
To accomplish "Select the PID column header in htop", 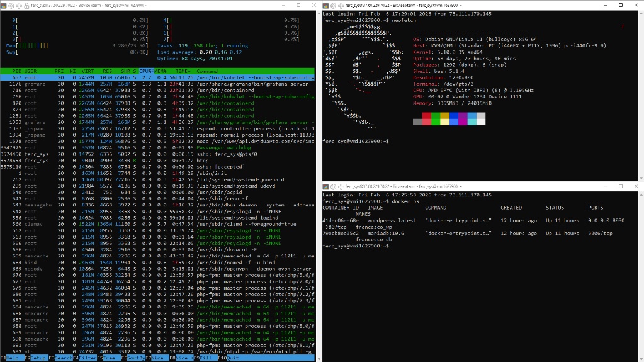I will point(16,71).
